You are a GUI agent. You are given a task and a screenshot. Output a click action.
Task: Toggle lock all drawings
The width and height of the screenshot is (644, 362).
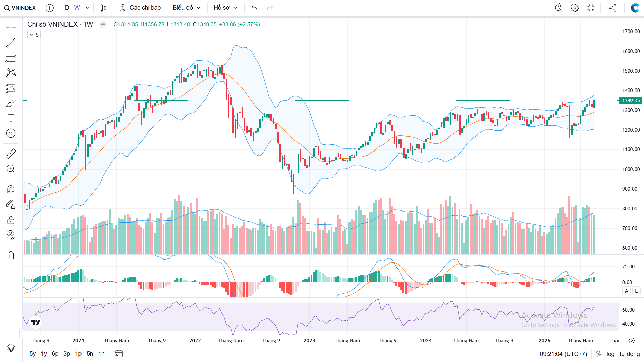coord(11,220)
